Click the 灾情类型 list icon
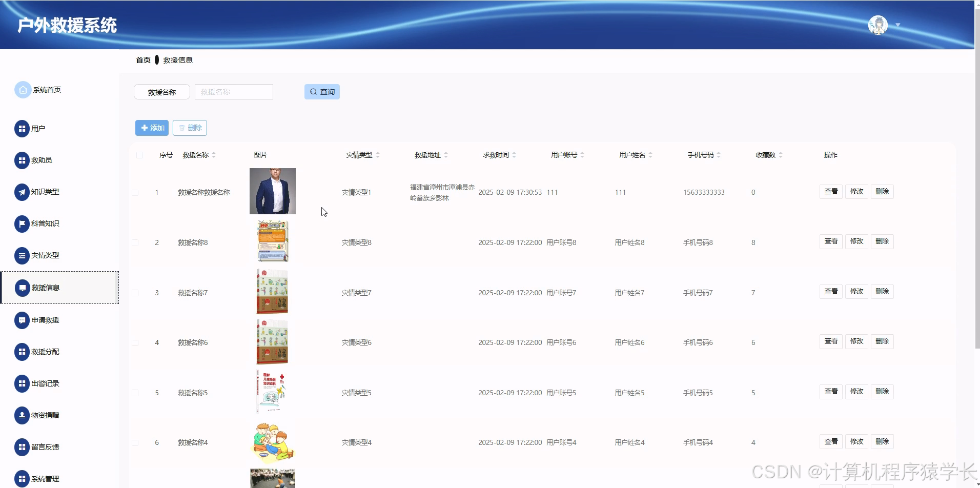The height and width of the screenshot is (488, 980). click(21, 255)
